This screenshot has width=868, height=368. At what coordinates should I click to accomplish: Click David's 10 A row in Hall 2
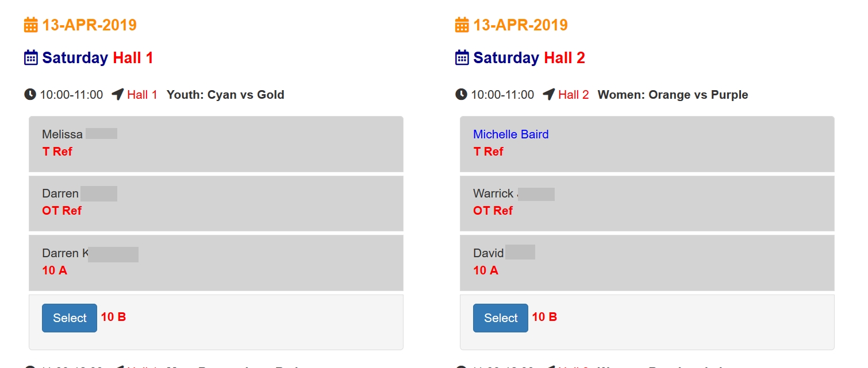(x=647, y=262)
